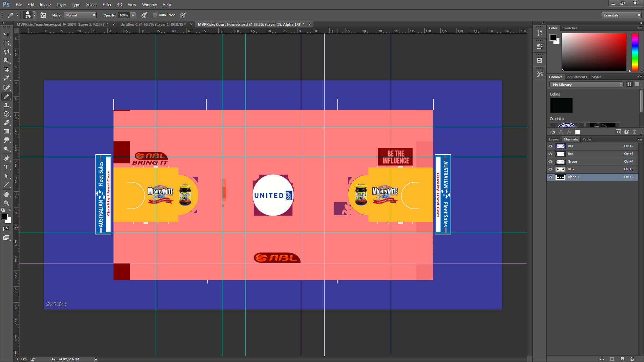The image size is (644, 362).
Task: Select the Gradient tool
Action: 6,131
